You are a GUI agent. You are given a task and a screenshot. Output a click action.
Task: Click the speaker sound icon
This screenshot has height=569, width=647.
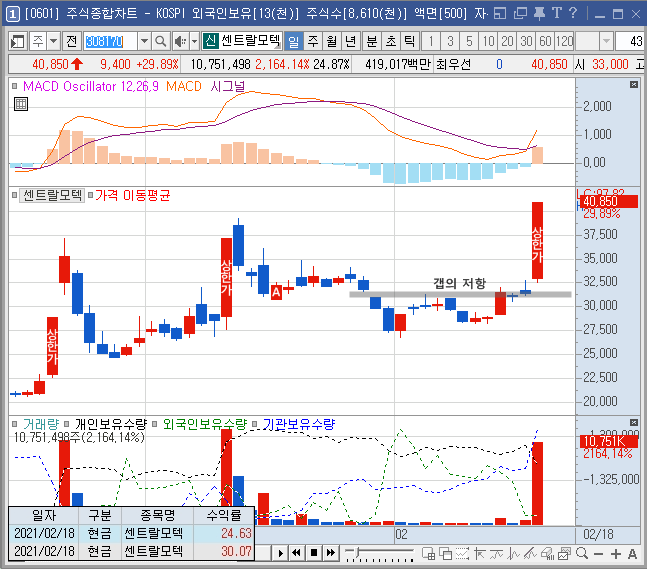(x=180, y=41)
